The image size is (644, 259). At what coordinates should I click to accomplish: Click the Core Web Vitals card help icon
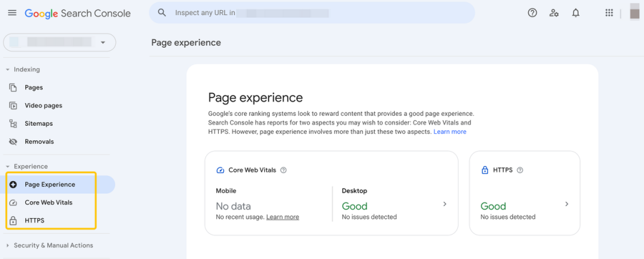[284, 170]
